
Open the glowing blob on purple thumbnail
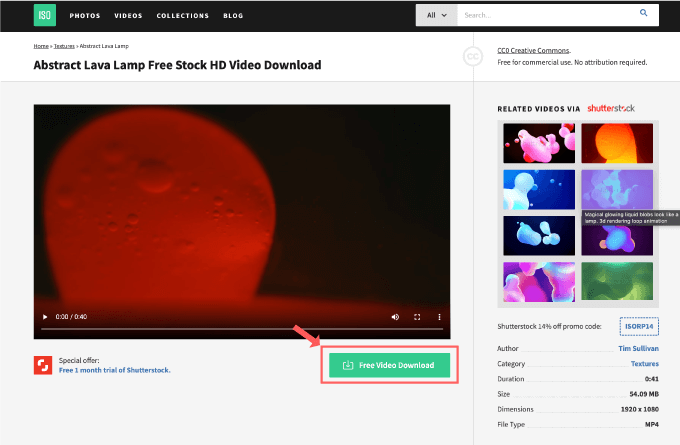(617, 240)
